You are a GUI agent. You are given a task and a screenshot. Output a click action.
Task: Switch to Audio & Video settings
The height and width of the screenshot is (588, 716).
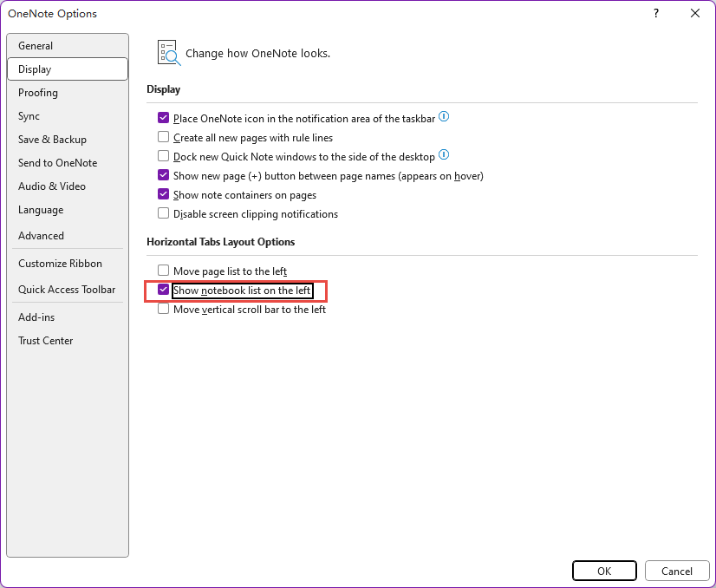coord(68,186)
